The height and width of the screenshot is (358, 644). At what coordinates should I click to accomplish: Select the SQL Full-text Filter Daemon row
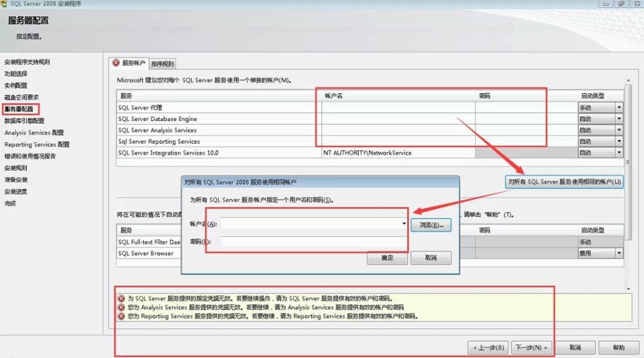click(x=149, y=242)
